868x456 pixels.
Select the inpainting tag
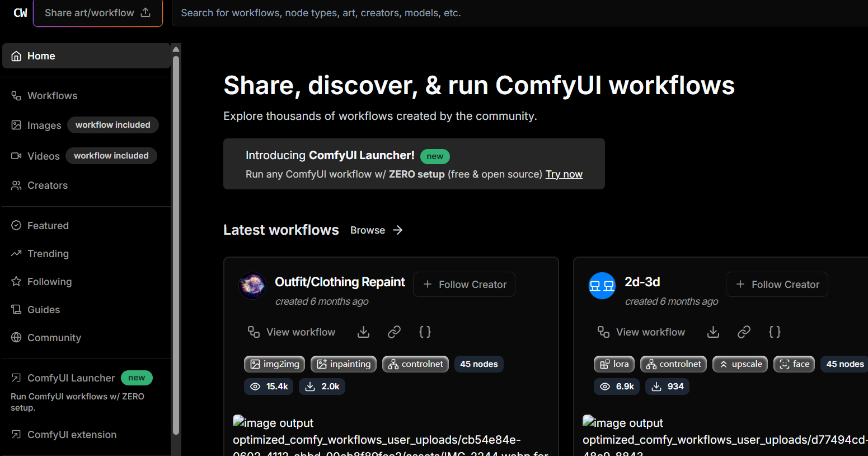pyautogui.click(x=344, y=364)
